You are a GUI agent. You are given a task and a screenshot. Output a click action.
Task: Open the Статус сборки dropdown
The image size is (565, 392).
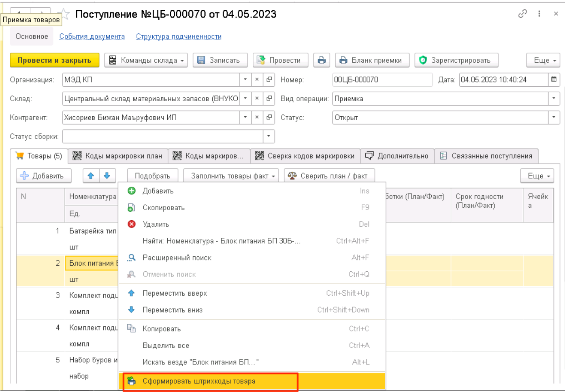tap(269, 136)
